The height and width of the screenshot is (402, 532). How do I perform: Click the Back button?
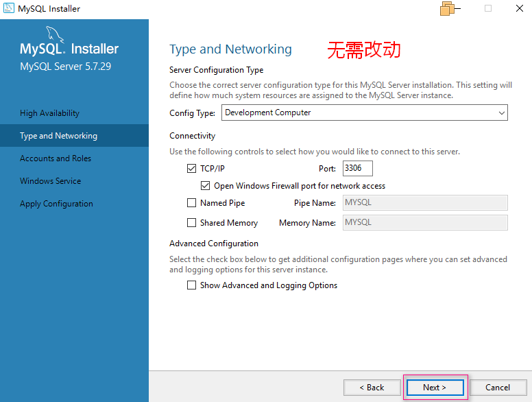(x=372, y=388)
